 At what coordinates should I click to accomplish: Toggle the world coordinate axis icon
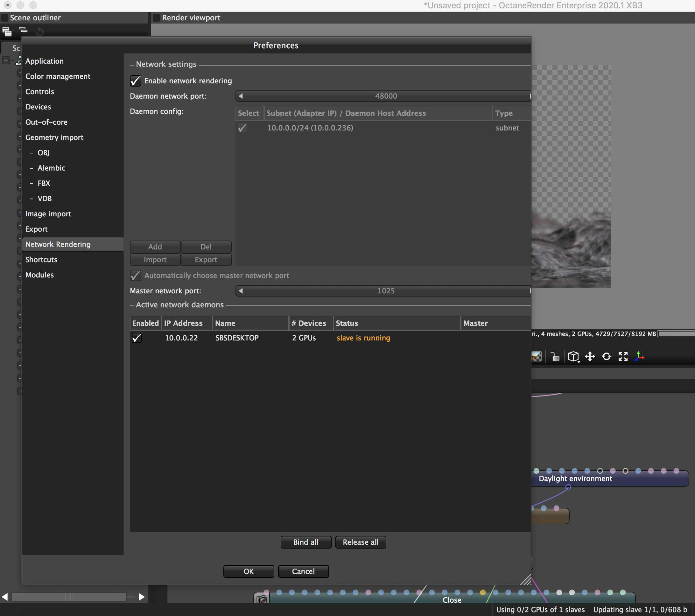639,357
